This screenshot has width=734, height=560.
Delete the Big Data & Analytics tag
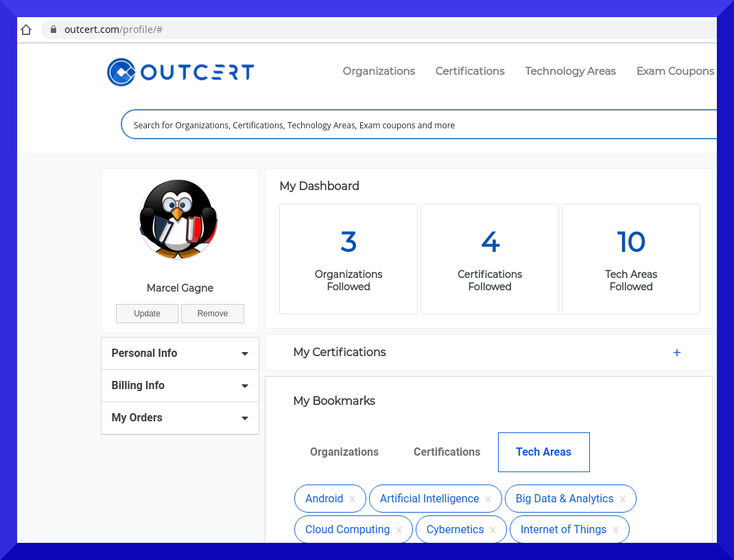point(623,499)
